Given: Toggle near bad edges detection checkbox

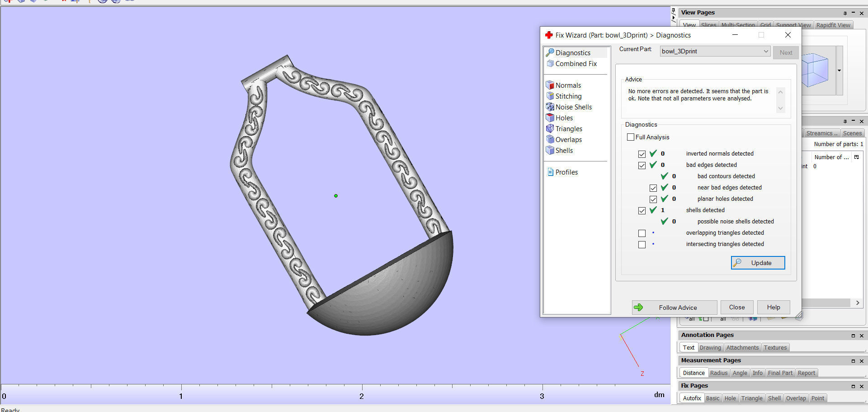Looking at the screenshot, I should pos(653,188).
